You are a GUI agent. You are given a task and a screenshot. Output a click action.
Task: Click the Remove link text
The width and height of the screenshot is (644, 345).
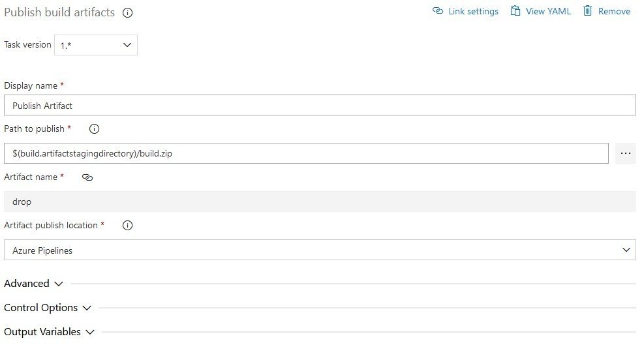pyautogui.click(x=614, y=12)
